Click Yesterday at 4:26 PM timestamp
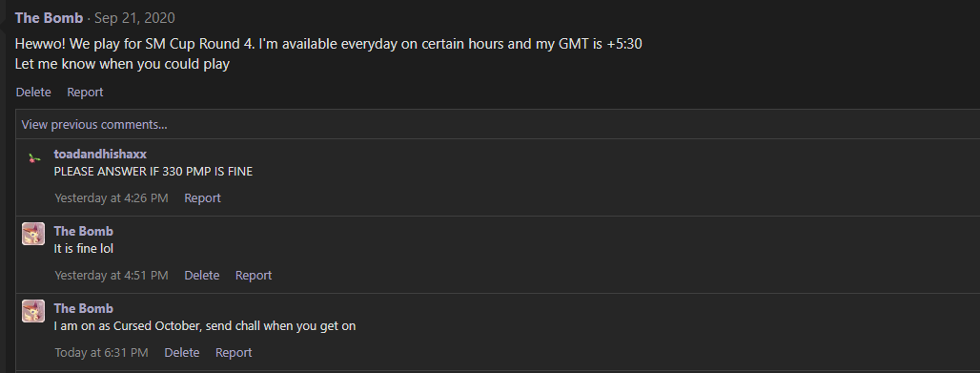Image resolution: width=980 pixels, height=373 pixels. pos(112,197)
